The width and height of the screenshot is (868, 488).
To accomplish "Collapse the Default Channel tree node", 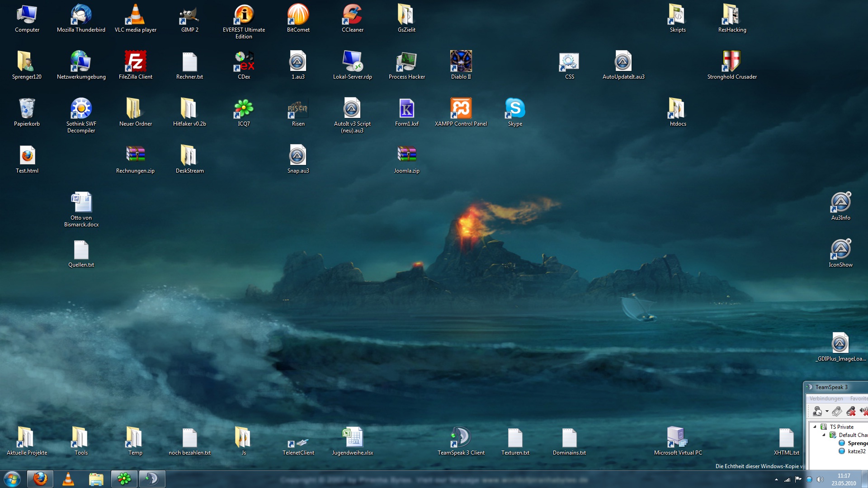I will tap(824, 435).
